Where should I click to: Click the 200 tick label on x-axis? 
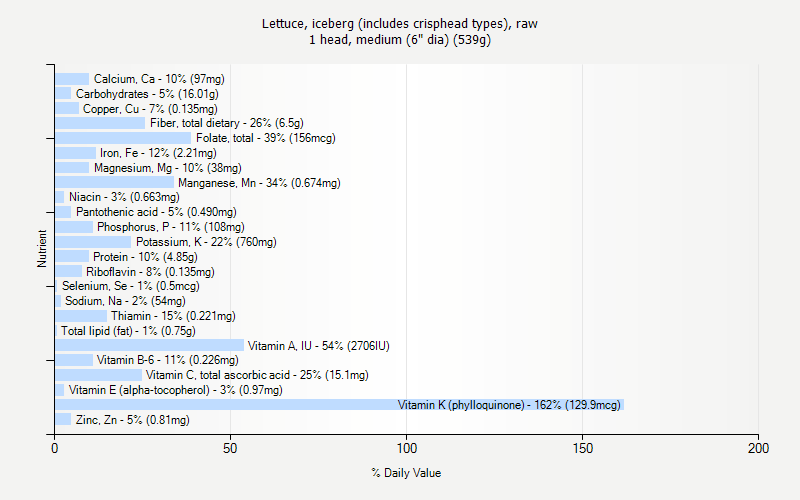[758, 448]
